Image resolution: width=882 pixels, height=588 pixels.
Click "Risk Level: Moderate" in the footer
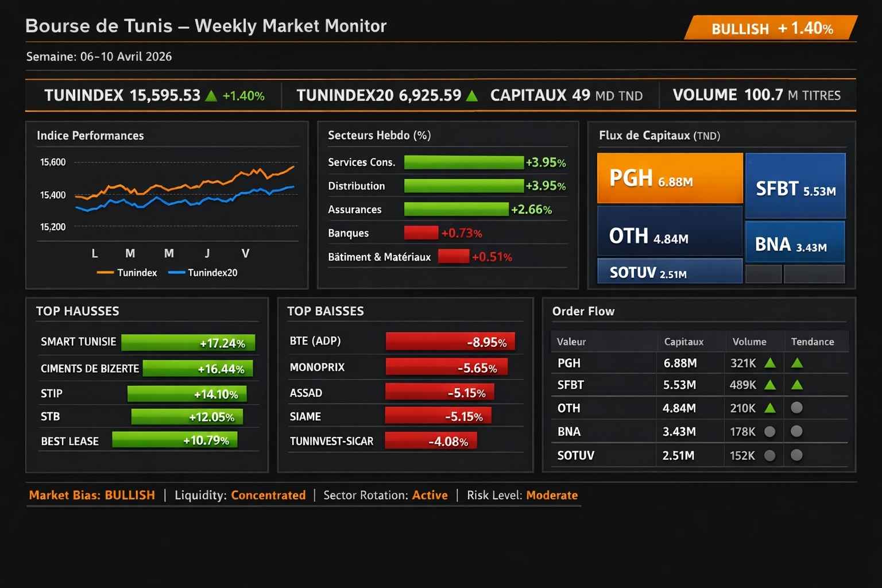tap(523, 495)
